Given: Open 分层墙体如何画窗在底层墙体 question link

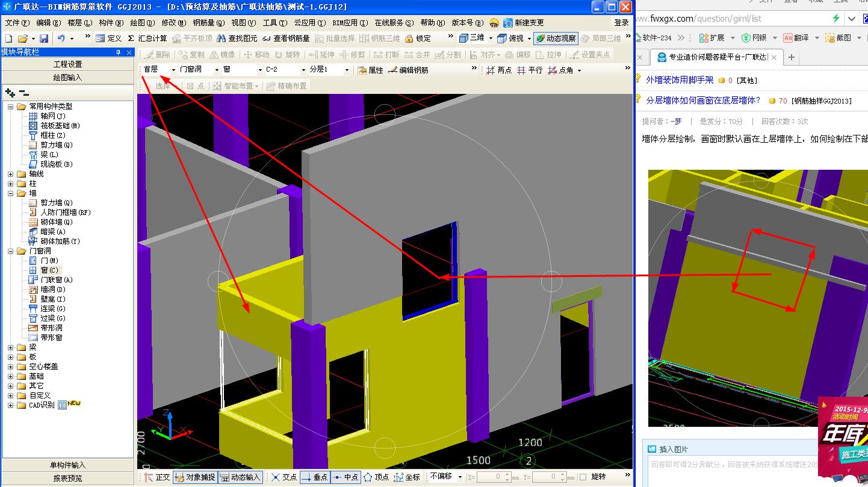Looking at the screenshot, I should click(703, 101).
